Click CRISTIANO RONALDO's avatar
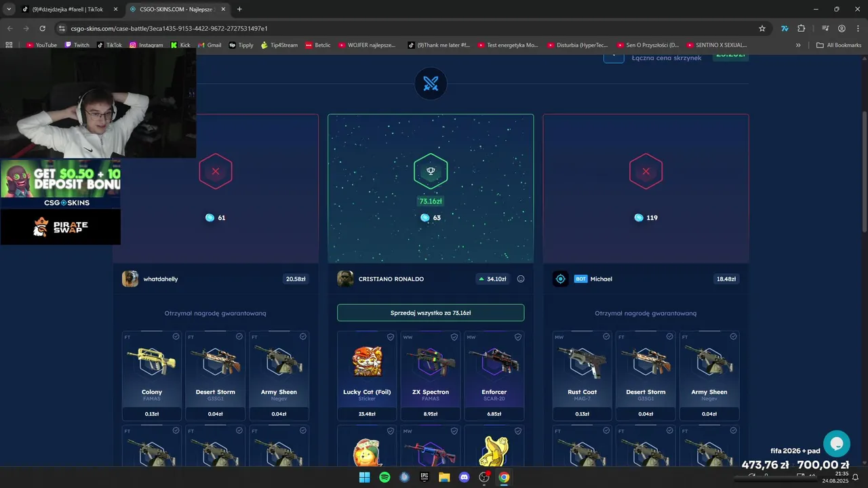This screenshot has width=868, height=488. click(345, 279)
